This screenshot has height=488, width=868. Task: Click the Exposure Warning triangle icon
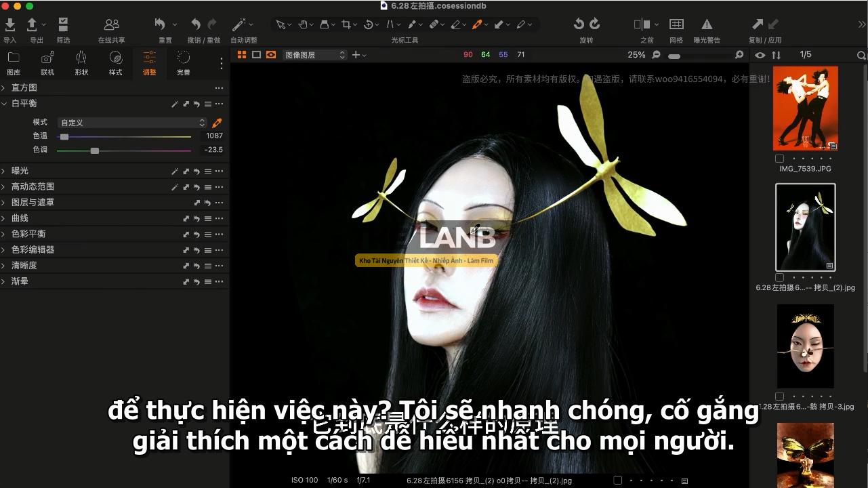(707, 24)
